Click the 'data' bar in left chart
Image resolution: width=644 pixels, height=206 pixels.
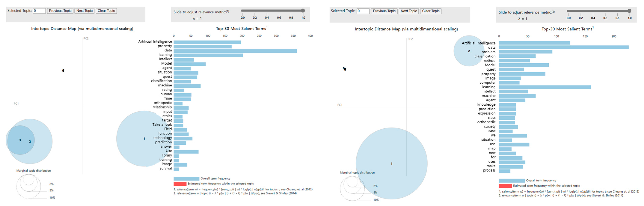pyautogui.click(x=235, y=51)
